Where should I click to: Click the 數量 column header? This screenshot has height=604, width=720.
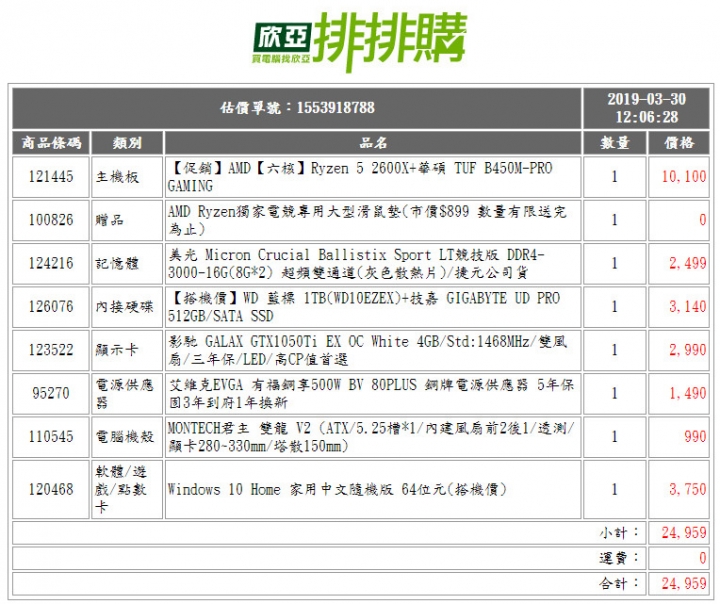614,143
